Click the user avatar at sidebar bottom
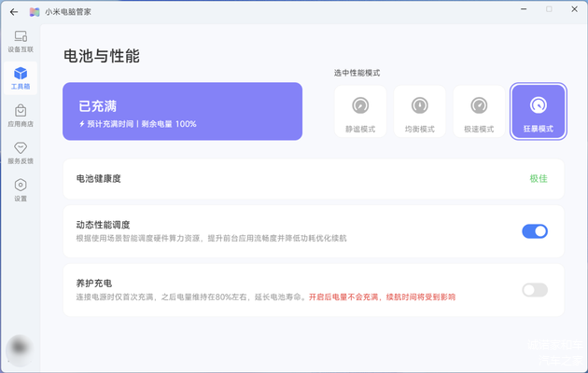 (19, 349)
